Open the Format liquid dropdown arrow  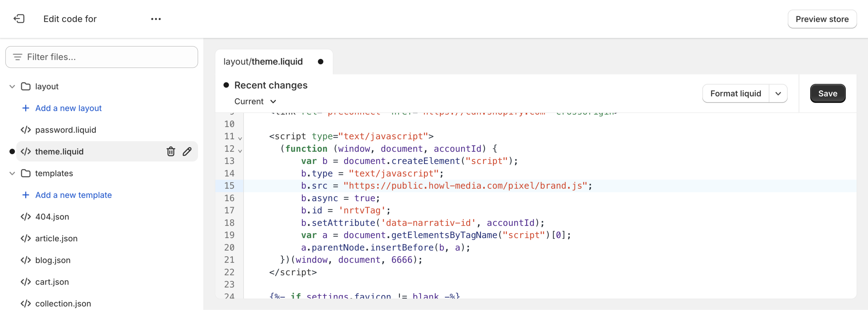click(778, 93)
